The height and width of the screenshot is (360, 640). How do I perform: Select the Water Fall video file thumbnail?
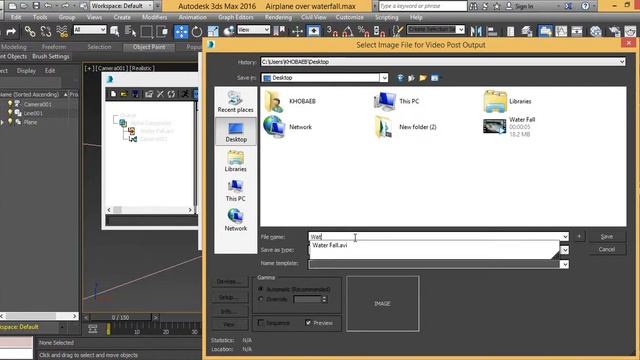tap(494, 127)
